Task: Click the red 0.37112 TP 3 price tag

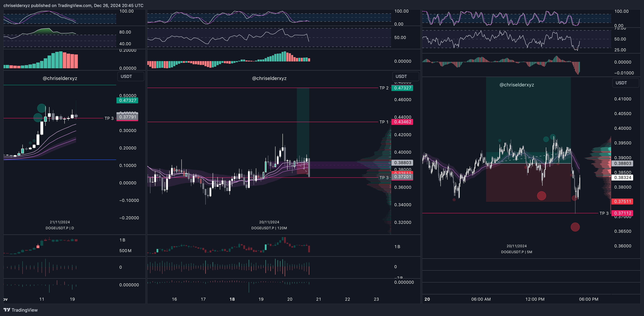Action: point(622,213)
